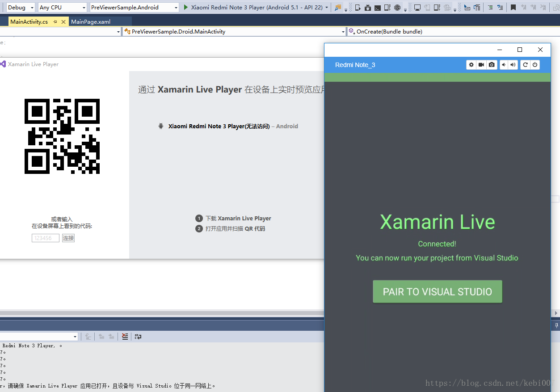
Task: Click Redmi Note_3 emulator title
Action: (355, 65)
